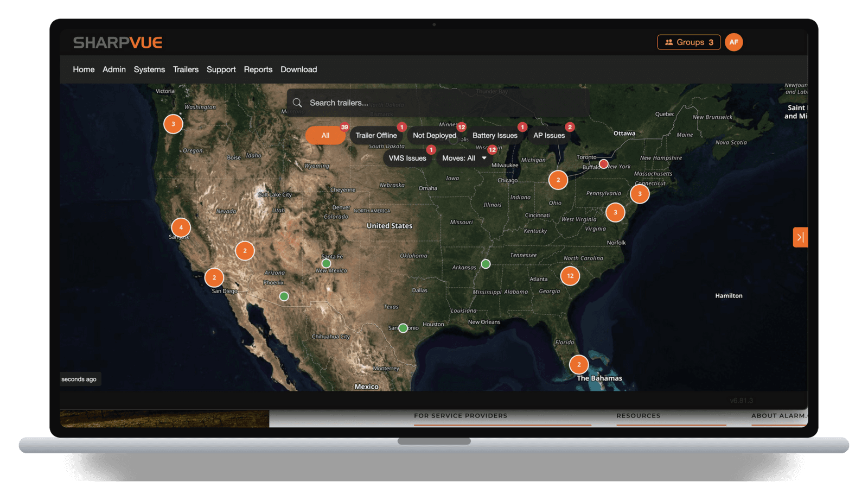Toggle the AP Issues filter
The width and height of the screenshot is (868, 500).
click(x=549, y=135)
